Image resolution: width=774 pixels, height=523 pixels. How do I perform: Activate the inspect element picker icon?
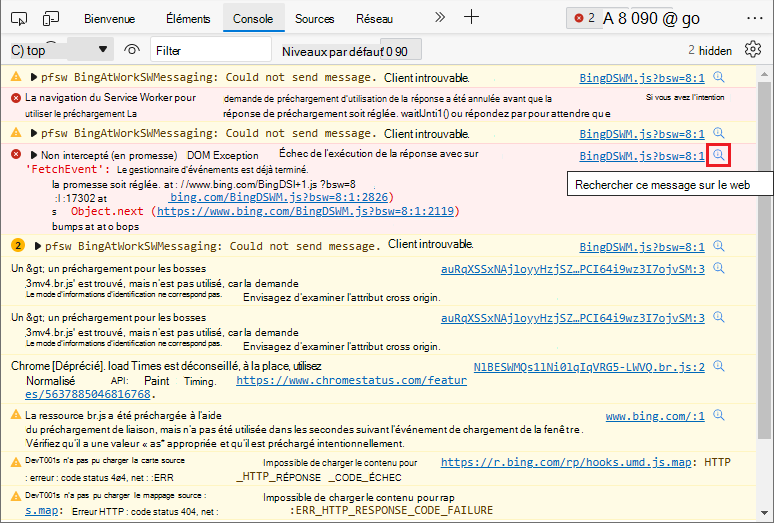click(x=19, y=19)
